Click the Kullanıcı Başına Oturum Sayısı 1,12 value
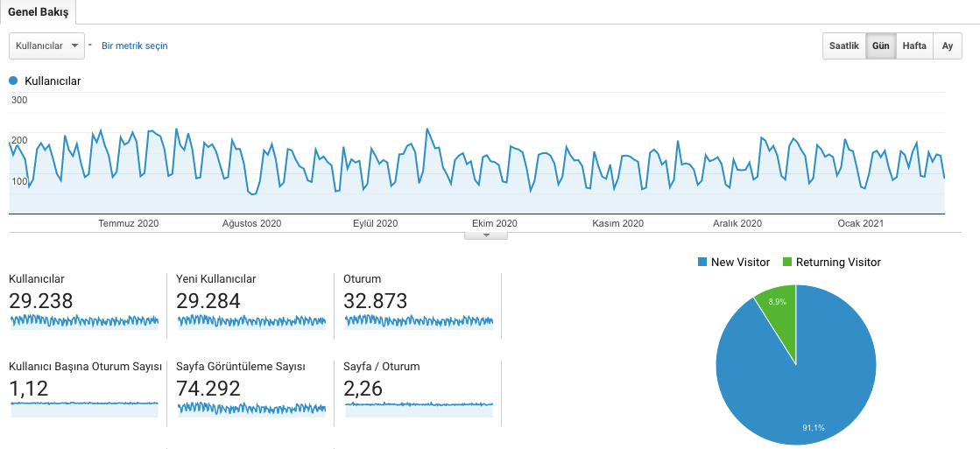This screenshot has height=449, width=980. (29, 389)
